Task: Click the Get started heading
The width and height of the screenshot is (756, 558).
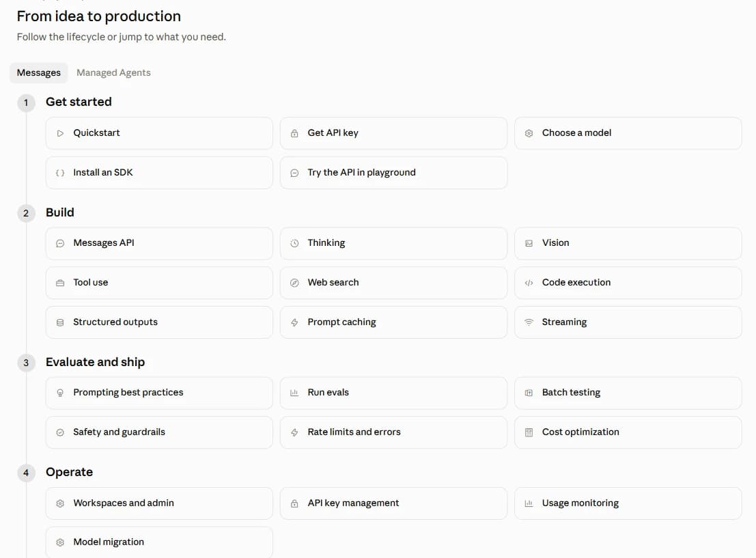Action: [79, 102]
